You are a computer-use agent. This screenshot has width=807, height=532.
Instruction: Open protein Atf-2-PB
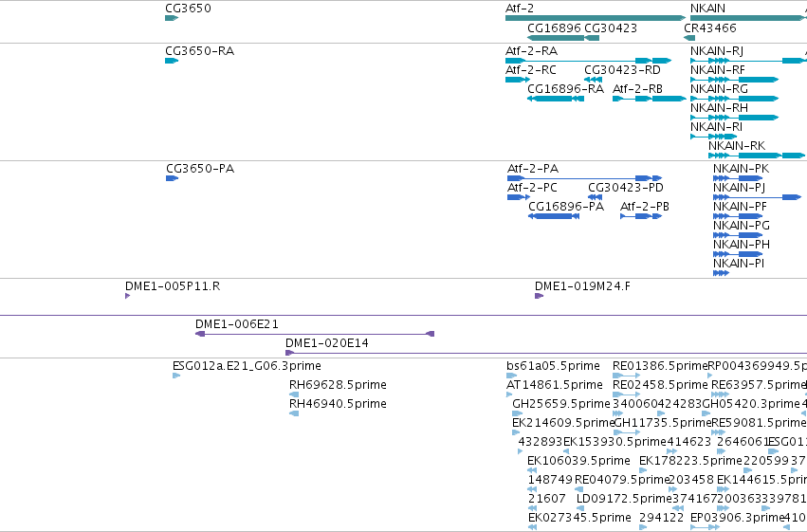(641, 216)
